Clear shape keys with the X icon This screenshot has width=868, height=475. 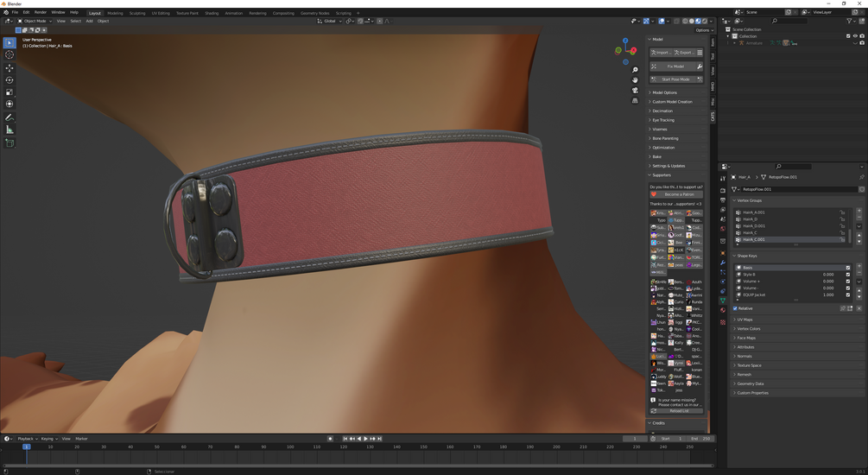pos(859,308)
